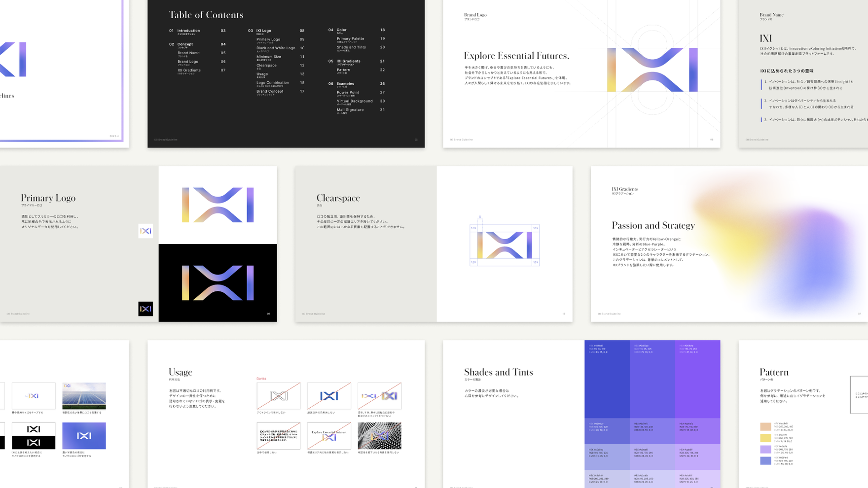Click the large IXI logo on Brand Logo page
Viewport: 868px width, 488px height.
[652, 70]
